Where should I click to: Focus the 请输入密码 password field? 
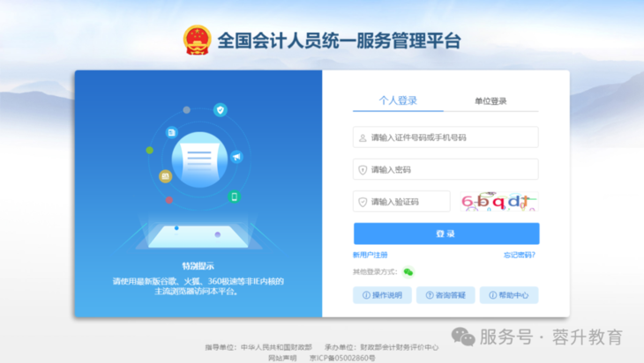(446, 169)
